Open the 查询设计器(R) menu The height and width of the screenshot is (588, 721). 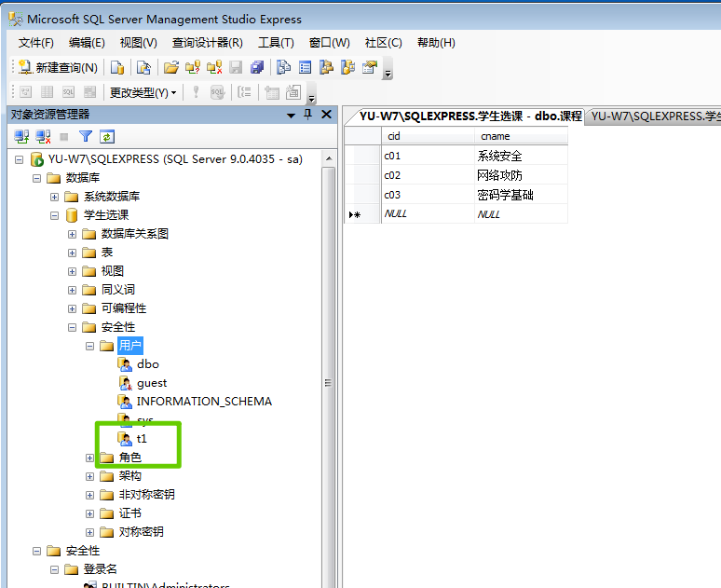pos(208,43)
